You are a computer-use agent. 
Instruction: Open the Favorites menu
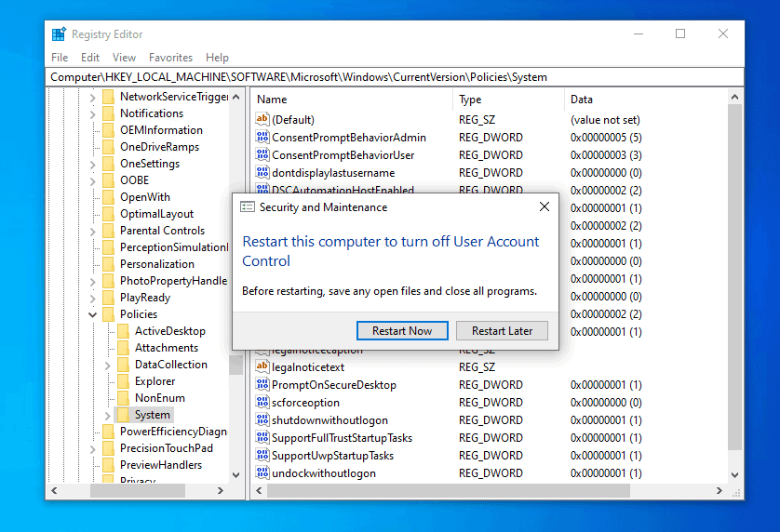pyautogui.click(x=170, y=58)
